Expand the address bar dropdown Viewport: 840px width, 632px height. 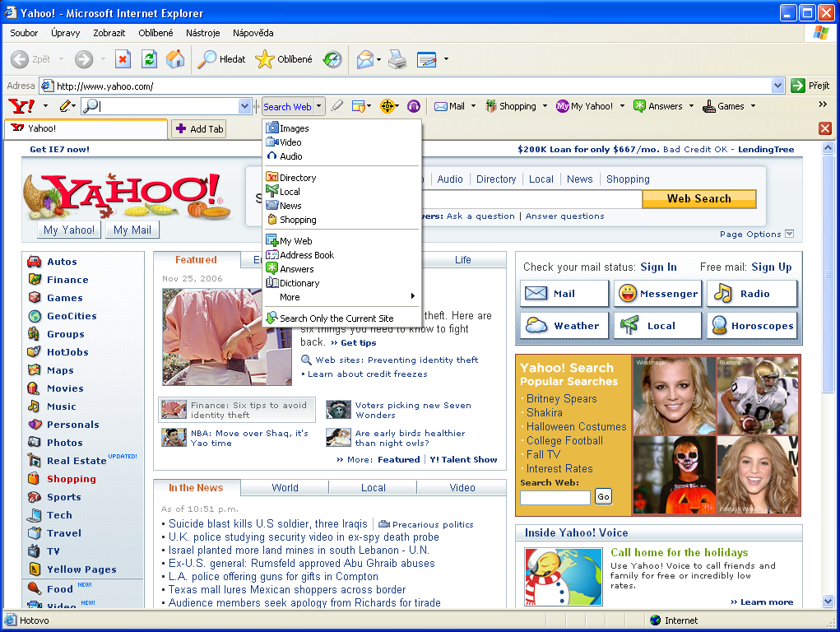[777, 86]
